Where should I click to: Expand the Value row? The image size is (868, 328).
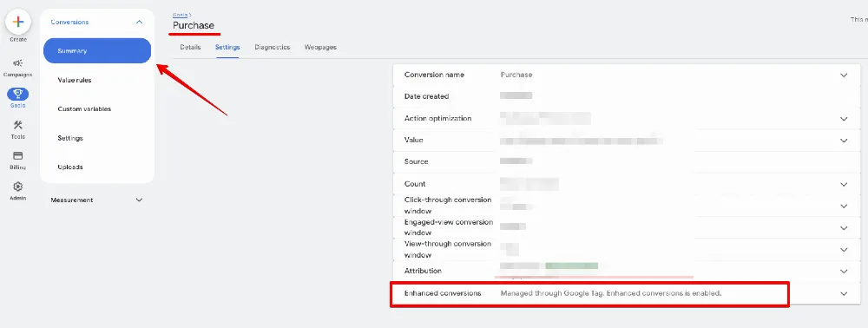coord(844,141)
